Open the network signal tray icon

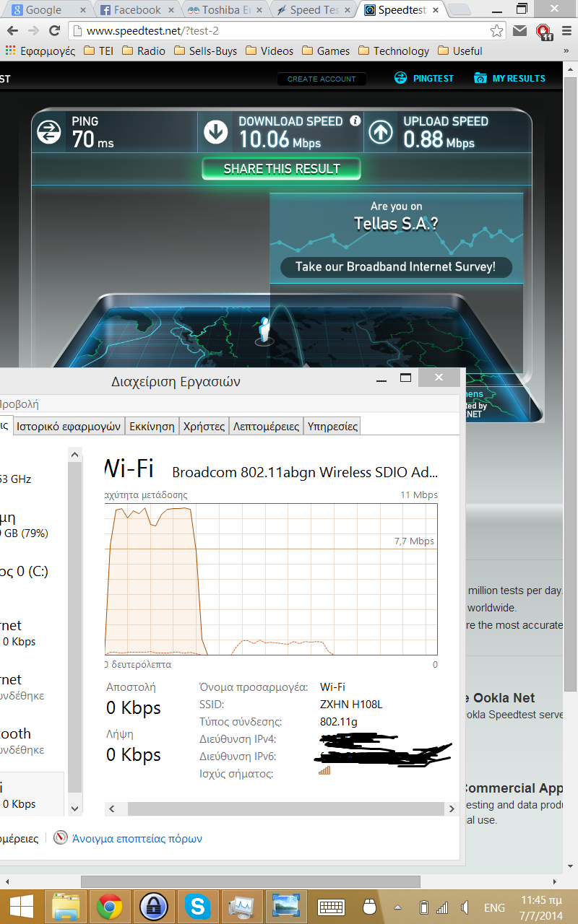click(443, 907)
